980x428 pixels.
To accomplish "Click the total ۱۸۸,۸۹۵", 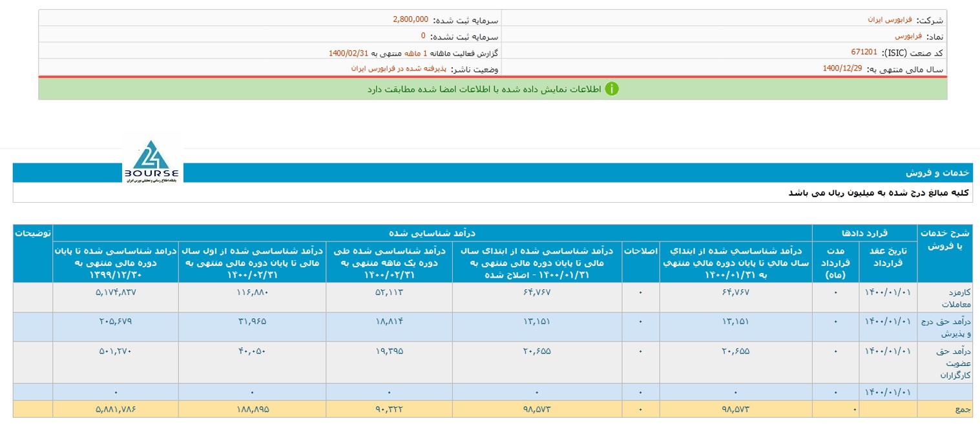I will (x=253, y=409).
